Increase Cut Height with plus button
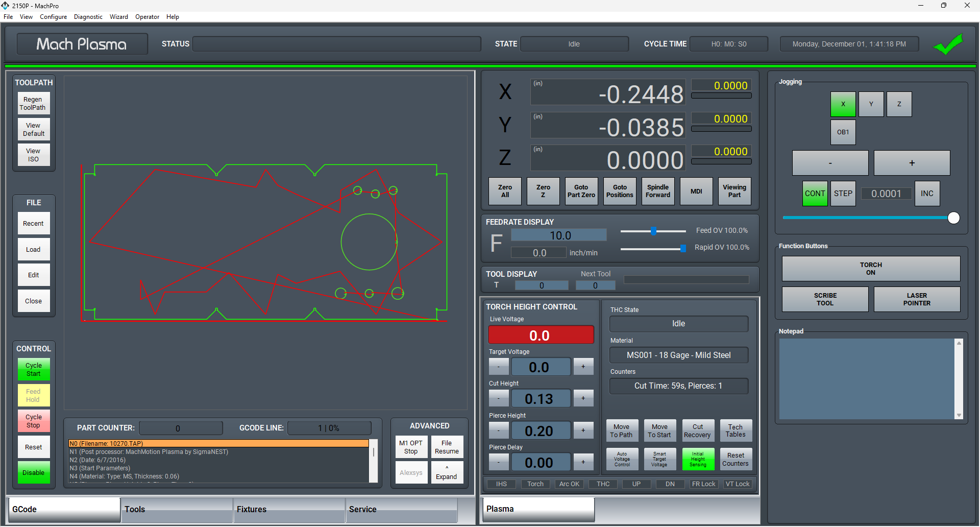Screen dimensions: 980x527 click(x=583, y=398)
